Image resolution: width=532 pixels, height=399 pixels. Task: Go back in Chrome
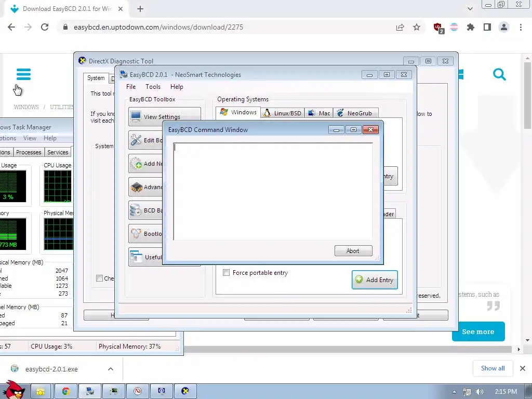(11, 27)
